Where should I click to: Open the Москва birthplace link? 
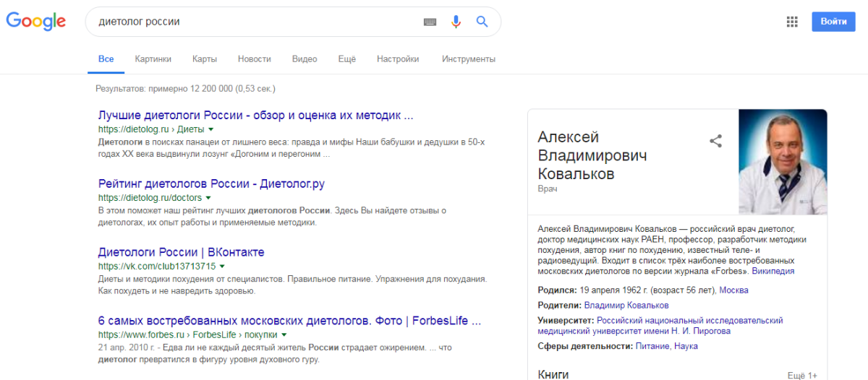click(733, 290)
